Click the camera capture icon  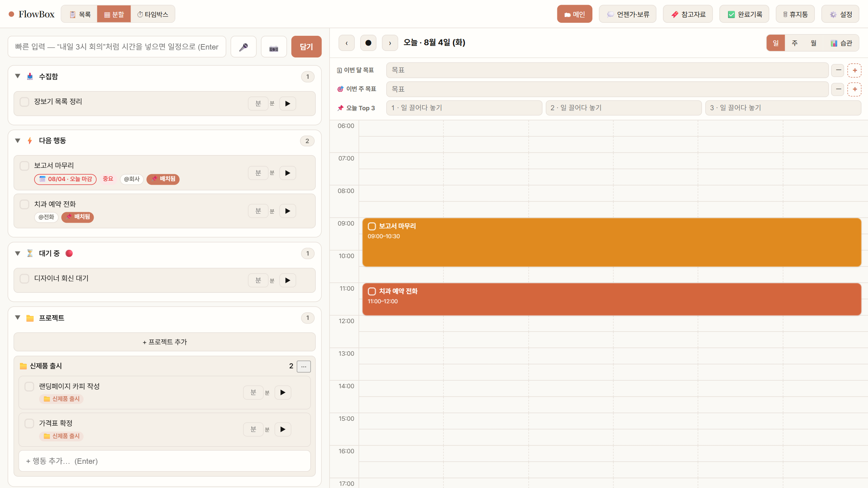pos(274,47)
